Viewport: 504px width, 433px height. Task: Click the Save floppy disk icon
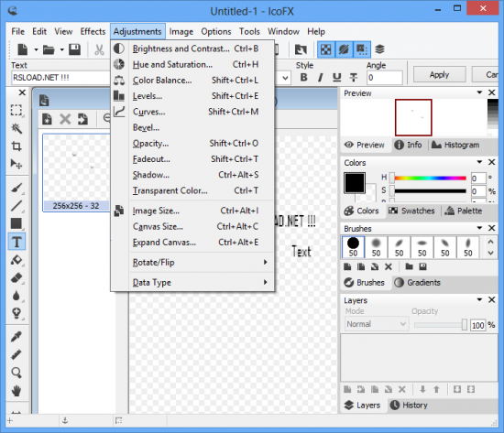[74, 49]
